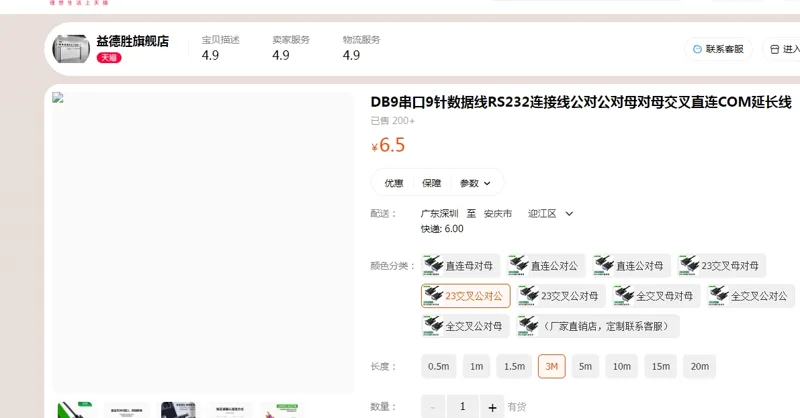Click the 天猫 badge under store name
800x418 pixels.
[109, 58]
